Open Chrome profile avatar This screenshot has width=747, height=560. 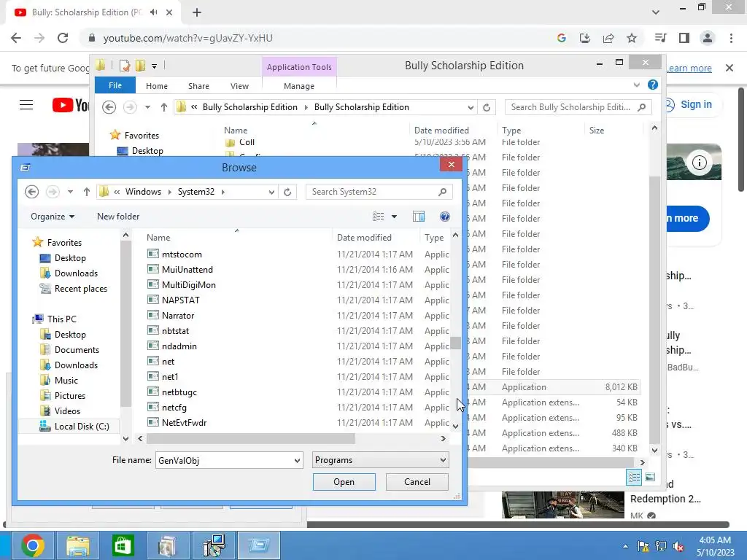[x=708, y=38]
